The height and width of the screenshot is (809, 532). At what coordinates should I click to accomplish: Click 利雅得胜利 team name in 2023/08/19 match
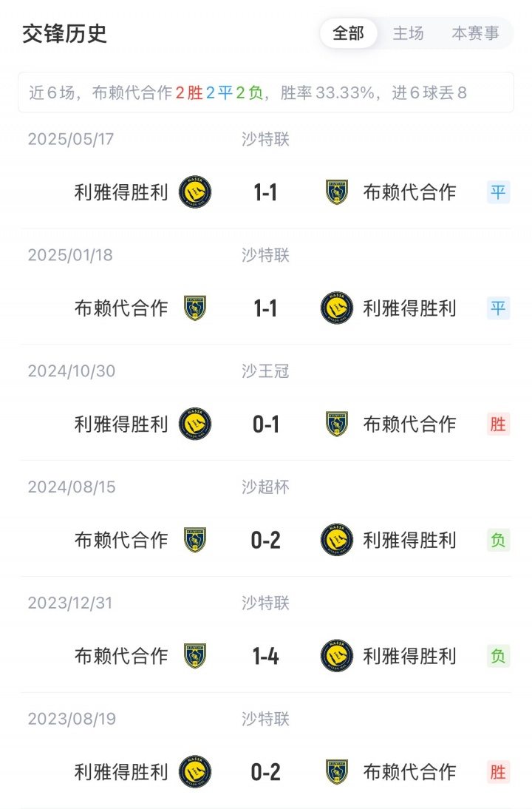coord(121,772)
